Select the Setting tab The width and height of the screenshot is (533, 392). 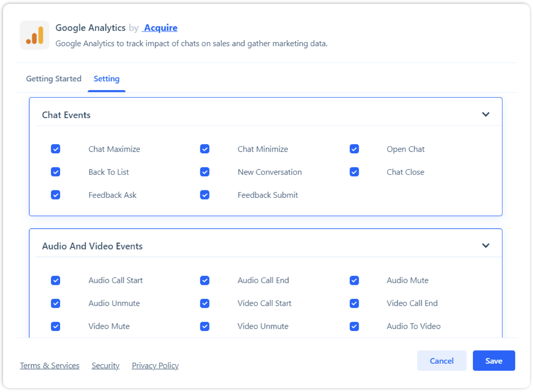click(107, 79)
